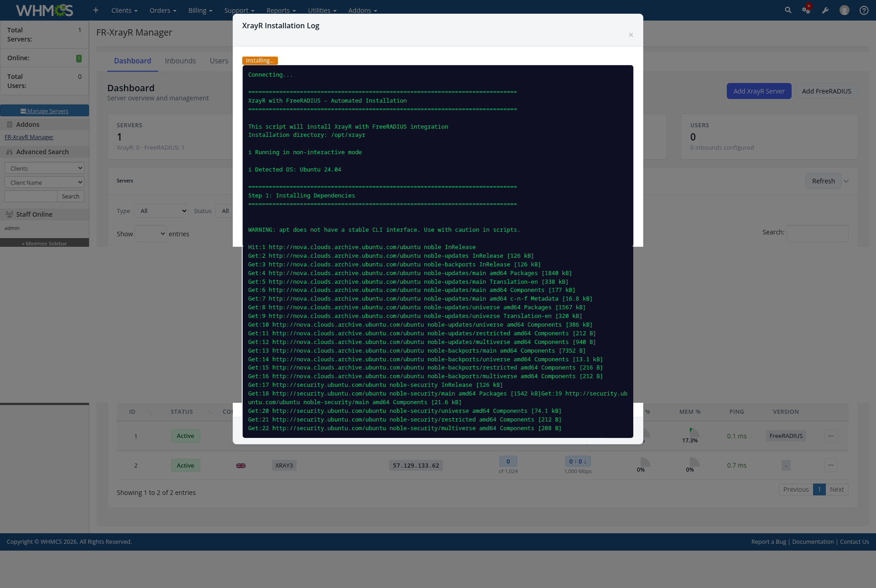Screen dimensions: 876x588
Task: Open the actions ellipsis for the XRAY3 server row
Action: (x=831, y=465)
